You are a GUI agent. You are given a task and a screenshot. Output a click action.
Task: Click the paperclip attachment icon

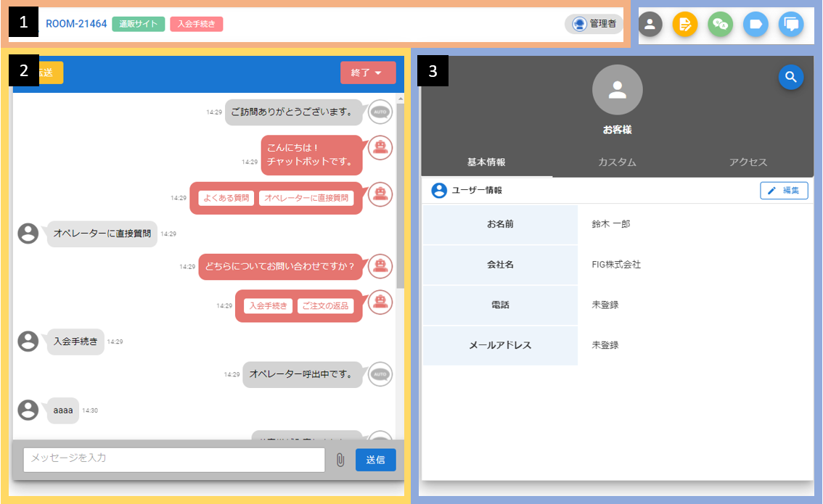340,460
